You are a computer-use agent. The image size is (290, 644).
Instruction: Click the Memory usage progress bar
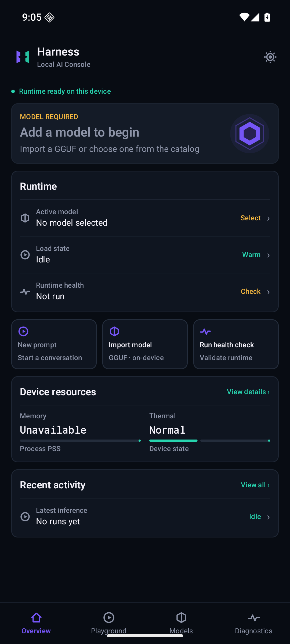pos(80,441)
